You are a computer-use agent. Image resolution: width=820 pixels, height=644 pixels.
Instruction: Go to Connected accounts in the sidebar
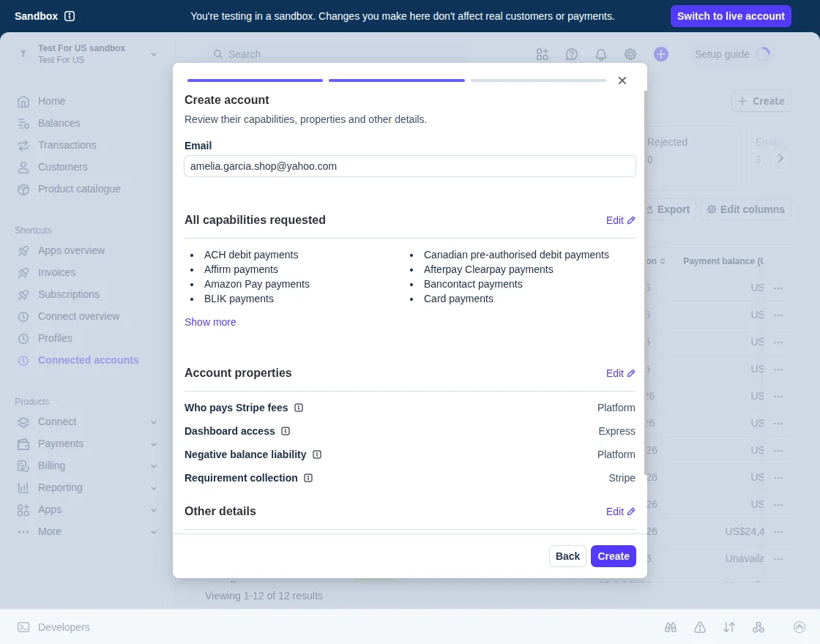pos(89,360)
